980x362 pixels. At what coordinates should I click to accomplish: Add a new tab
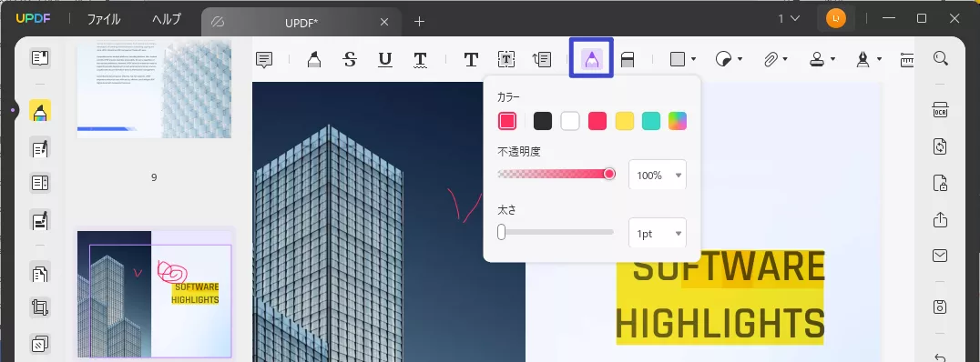pyautogui.click(x=419, y=22)
